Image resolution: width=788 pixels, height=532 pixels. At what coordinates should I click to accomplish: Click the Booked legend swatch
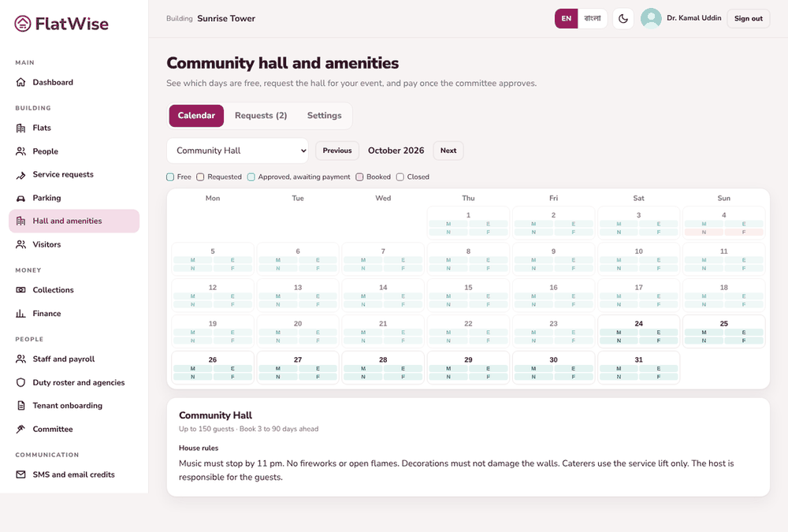click(x=359, y=177)
